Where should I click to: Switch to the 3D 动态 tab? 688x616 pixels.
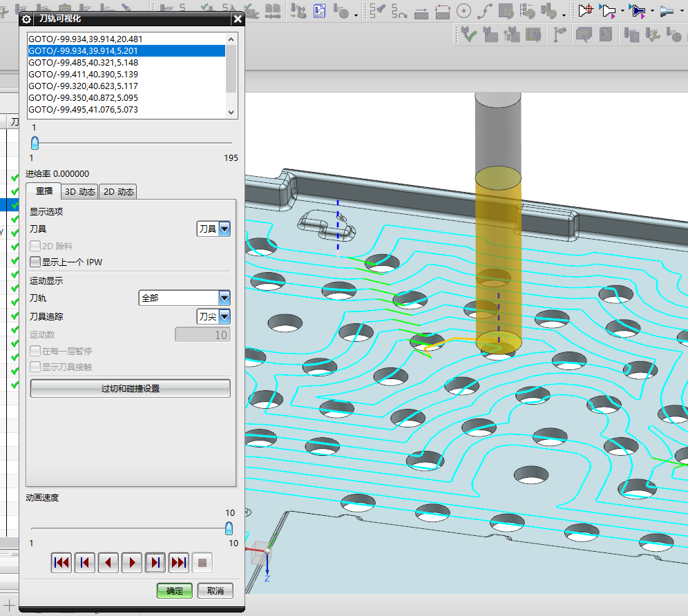tap(79, 191)
